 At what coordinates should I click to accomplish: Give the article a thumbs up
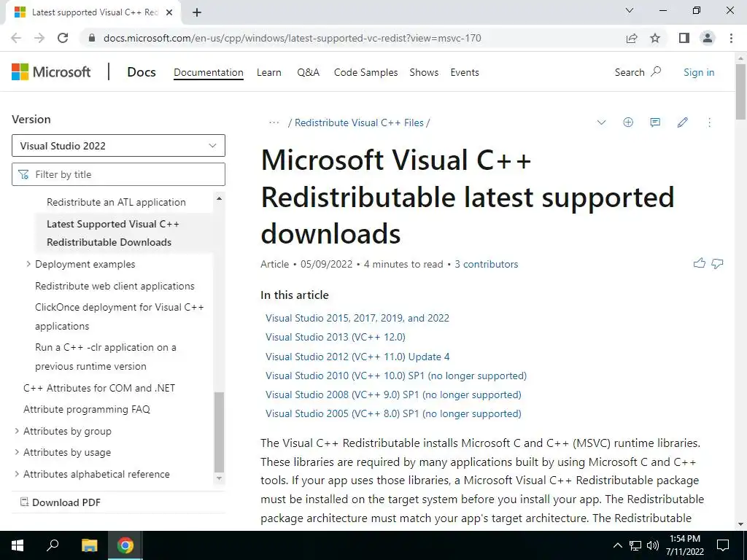click(699, 262)
